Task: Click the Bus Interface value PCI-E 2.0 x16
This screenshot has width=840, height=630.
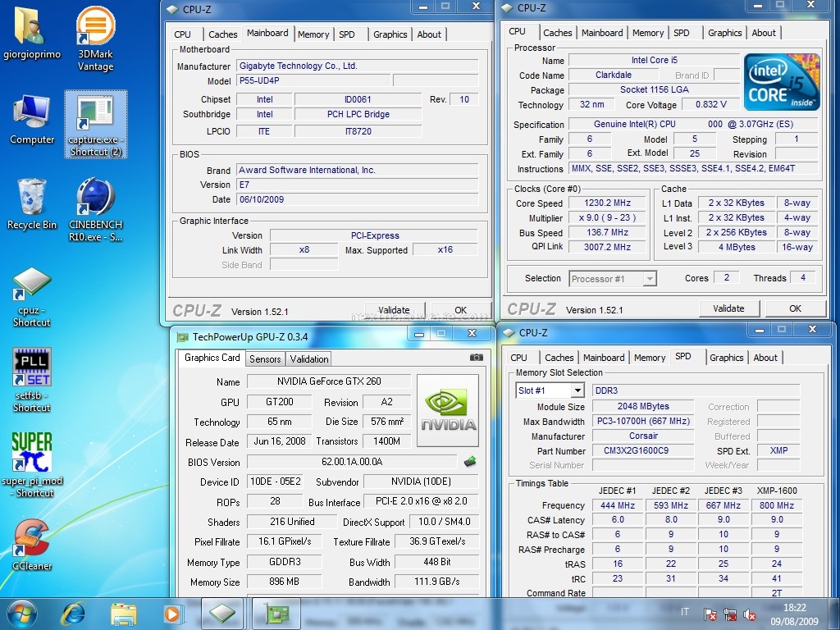Action: 421,501
